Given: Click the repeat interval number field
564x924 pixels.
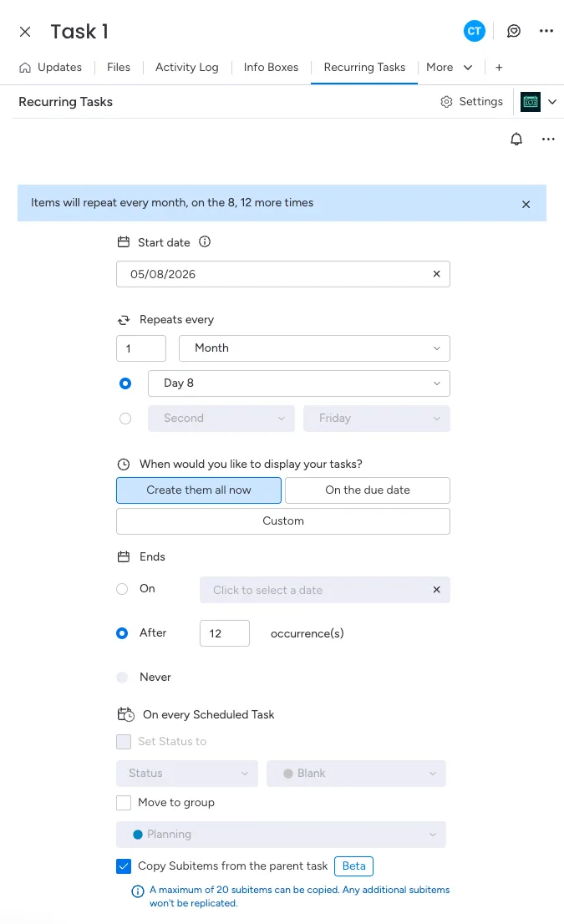Looking at the screenshot, I should click(x=141, y=348).
